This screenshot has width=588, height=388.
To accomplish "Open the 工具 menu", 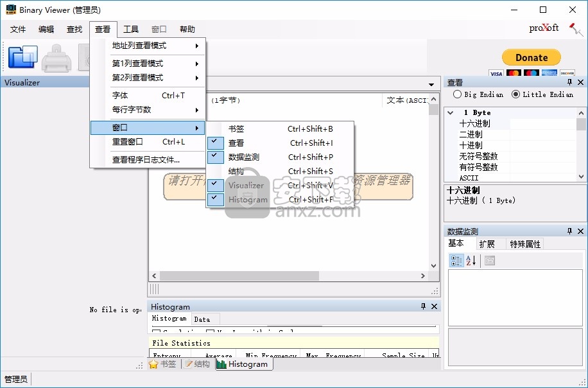I will 131,30.
